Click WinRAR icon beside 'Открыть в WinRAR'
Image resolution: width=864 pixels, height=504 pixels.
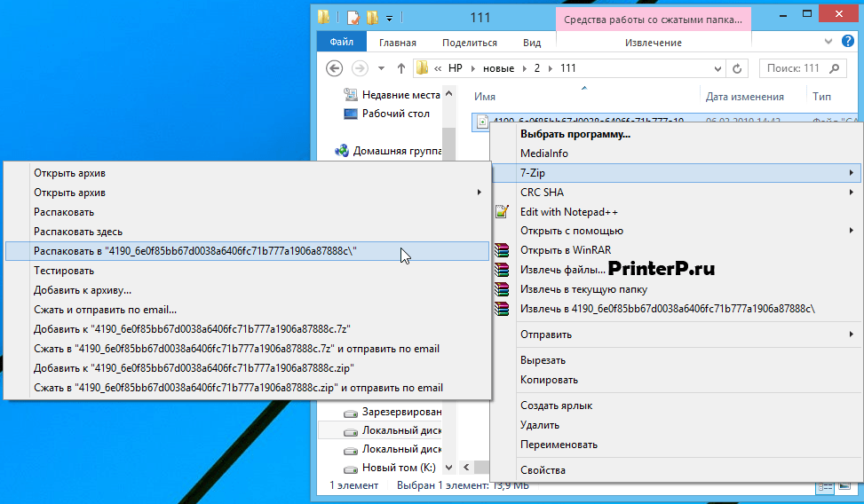click(502, 250)
